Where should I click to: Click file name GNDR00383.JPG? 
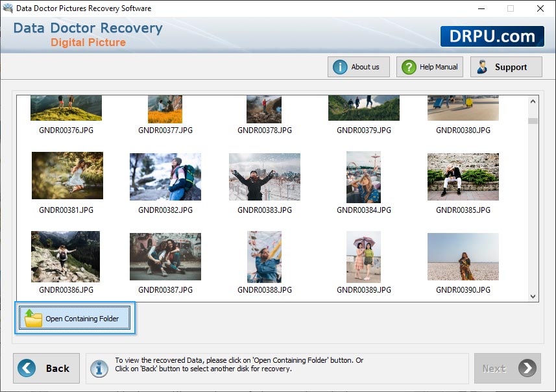coord(265,210)
